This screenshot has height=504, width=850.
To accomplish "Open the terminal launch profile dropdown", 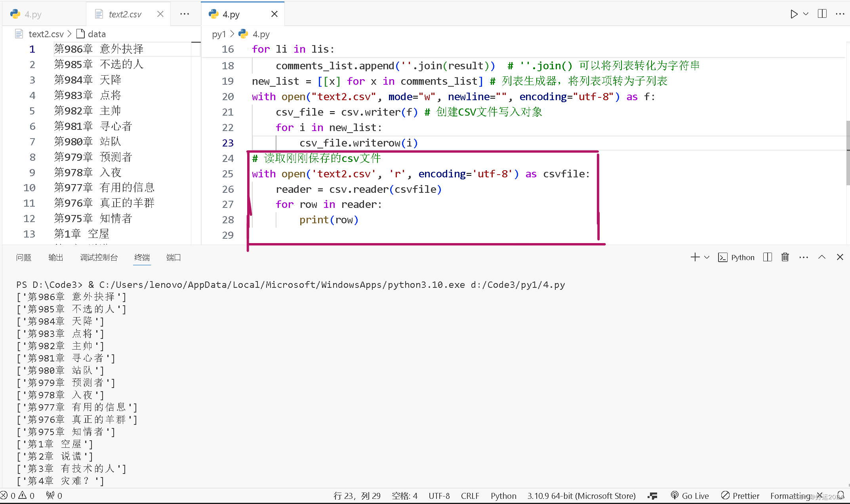I will point(707,257).
